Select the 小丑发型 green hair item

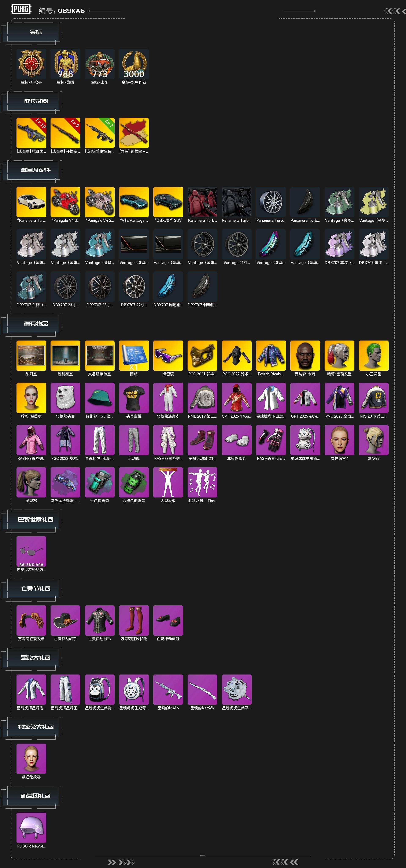coord(374,356)
